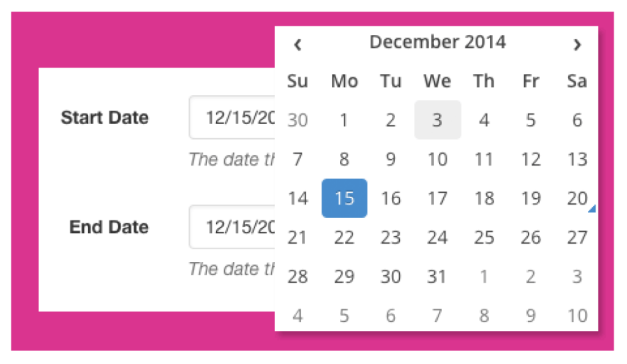Viewport: 627px width, 364px height.
Task: Select January 1 in next month's days
Action: 484,277
